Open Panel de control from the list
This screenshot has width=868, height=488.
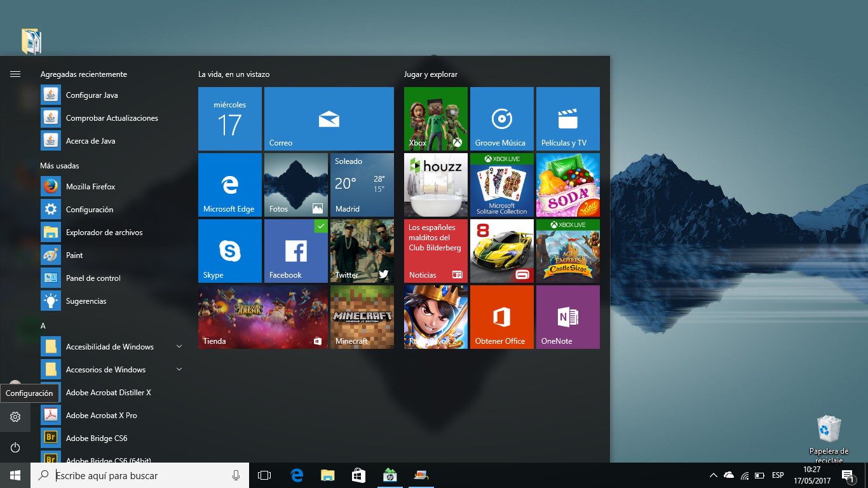[93, 278]
